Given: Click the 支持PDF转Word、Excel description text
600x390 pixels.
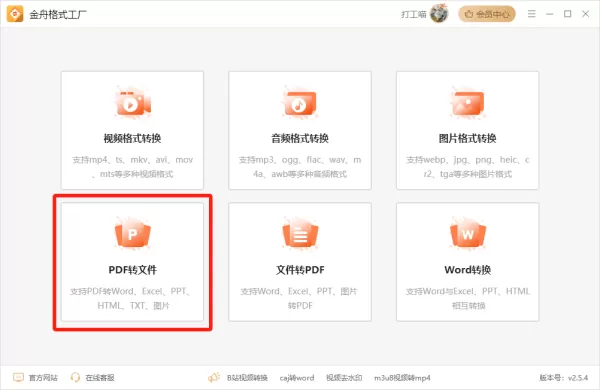Looking at the screenshot, I should [x=130, y=298].
